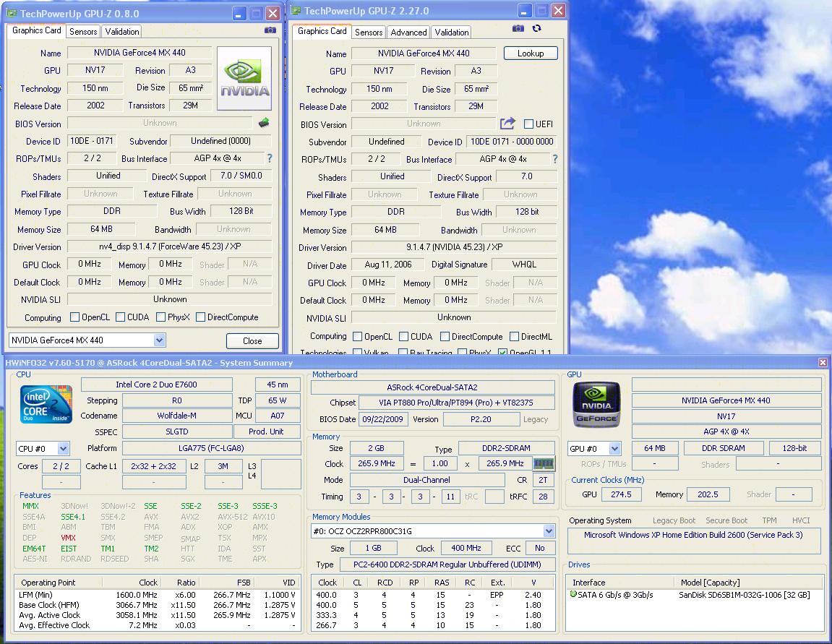Expand the CPU #0 selector
Viewport: 832px width, 644px height.
tap(63, 449)
